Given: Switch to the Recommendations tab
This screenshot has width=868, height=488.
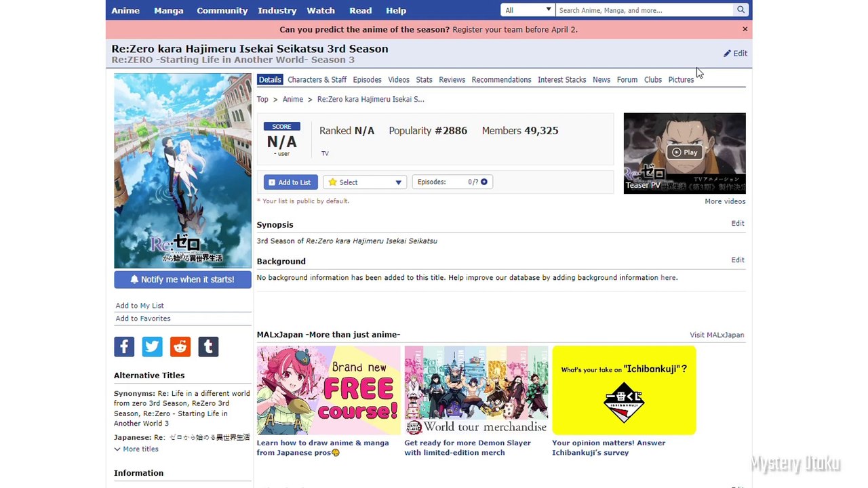Looking at the screenshot, I should pyautogui.click(x=501, y=80).
